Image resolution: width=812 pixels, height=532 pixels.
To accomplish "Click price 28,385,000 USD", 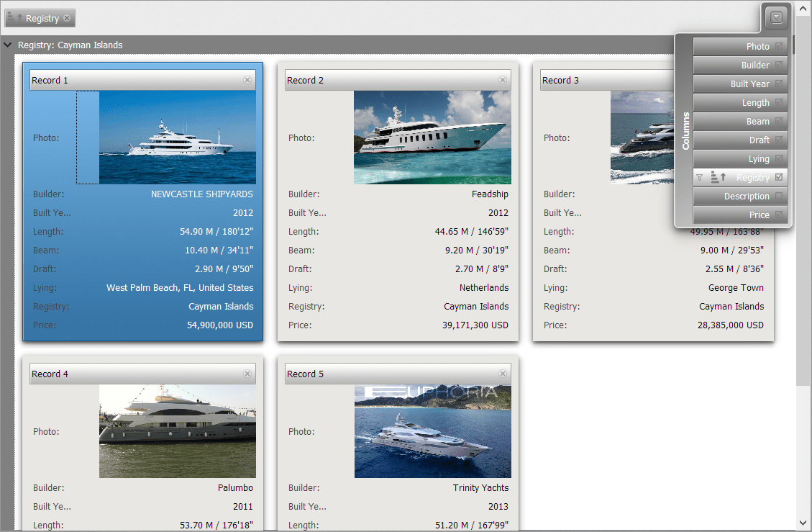I will [x=731, y=325].
